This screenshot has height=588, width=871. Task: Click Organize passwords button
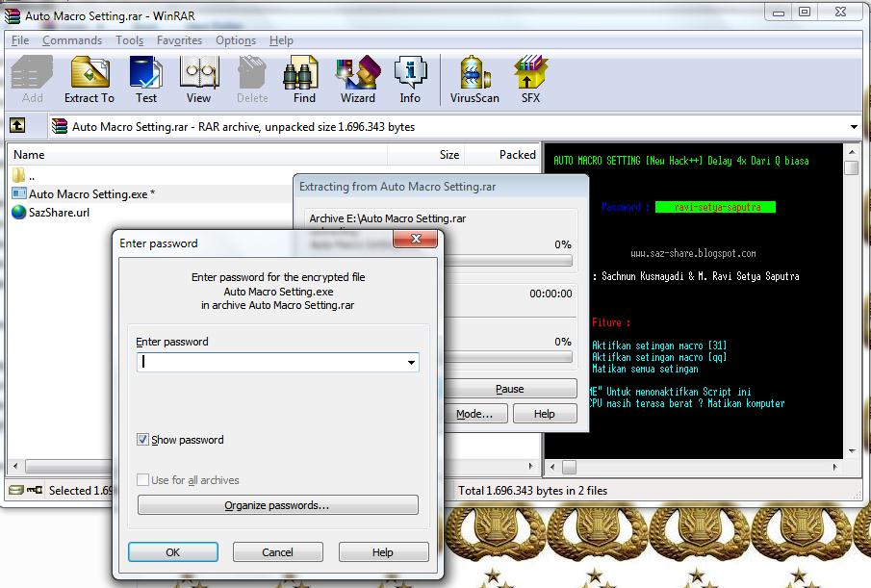278,505
